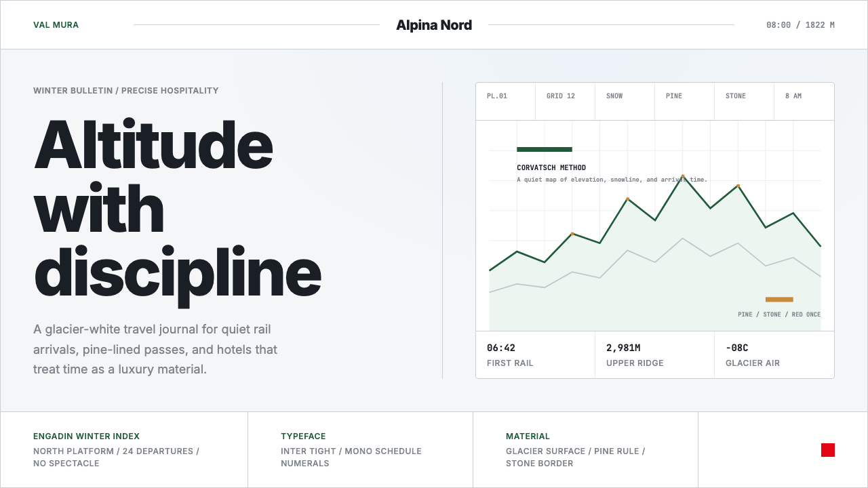Click the Glacier Surface / Pine Rule text
868x488 pixels.
(576, 457)
